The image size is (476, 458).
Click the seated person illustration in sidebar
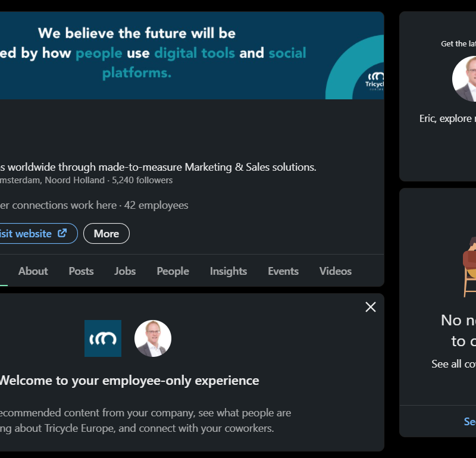(469, 267)
